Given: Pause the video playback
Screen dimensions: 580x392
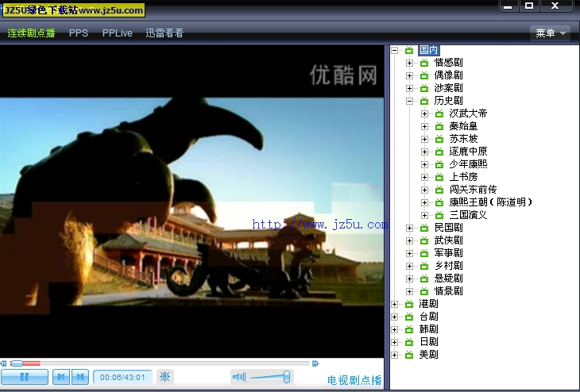Looking at the screenshot, I should point(25,377).
